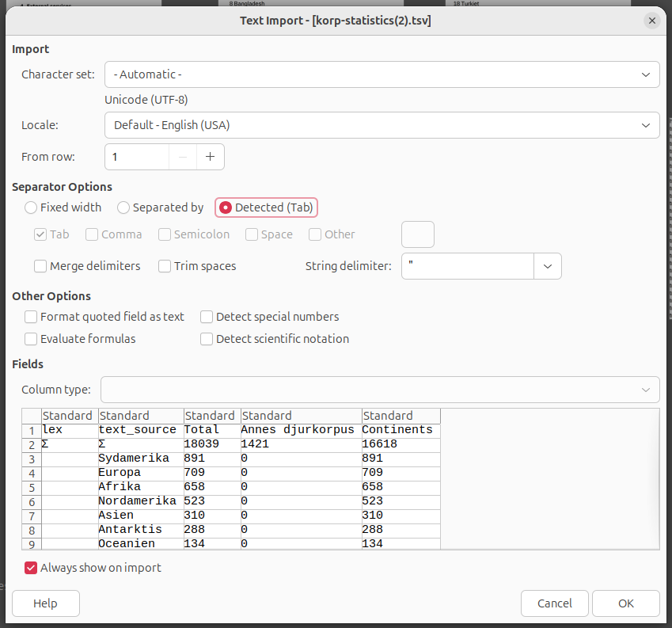Click the Afrika cell in preview
672x628 pixels.
(141, 487)
